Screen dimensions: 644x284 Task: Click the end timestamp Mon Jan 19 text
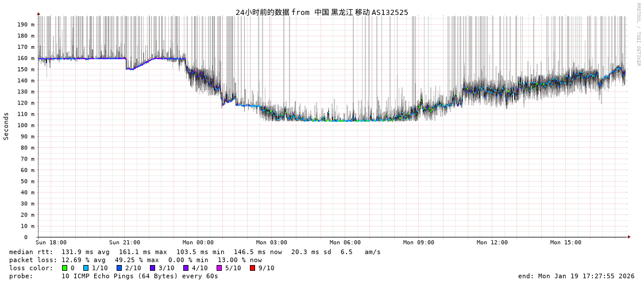[576, 276]
